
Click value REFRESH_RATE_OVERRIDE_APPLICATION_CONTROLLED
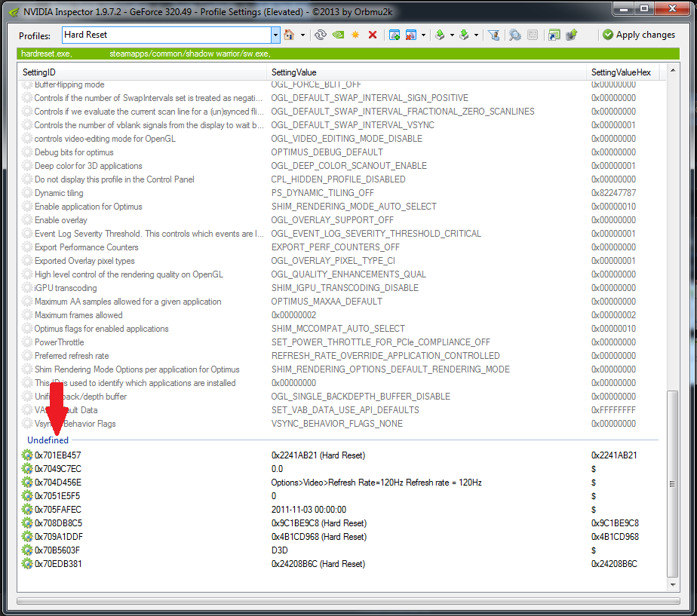pos(385,356)
